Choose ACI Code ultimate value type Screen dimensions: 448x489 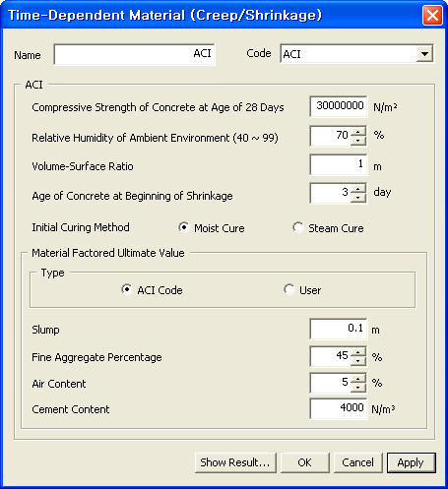tap(126, 289)
